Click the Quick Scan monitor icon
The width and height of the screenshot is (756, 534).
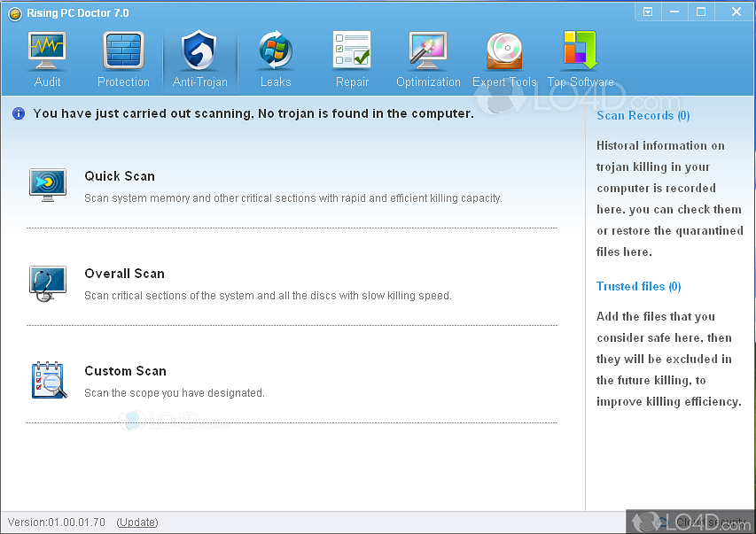[x=48, y=185]
